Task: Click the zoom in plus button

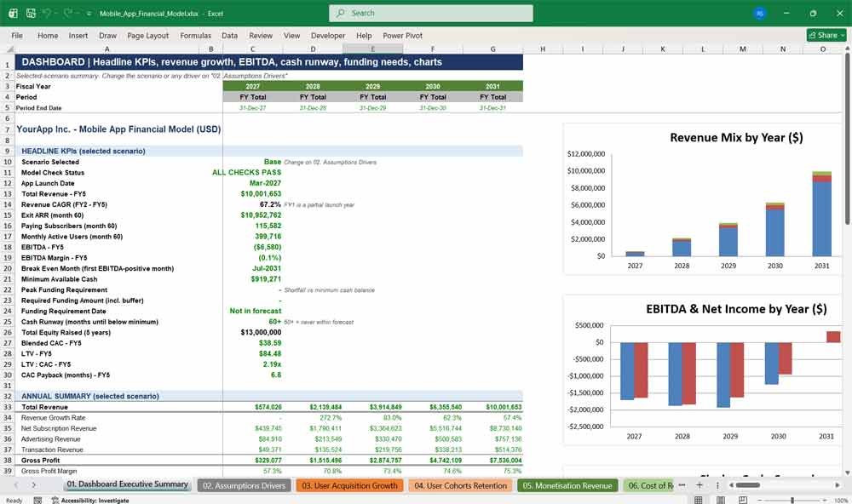Action: (x=826, y=501)
